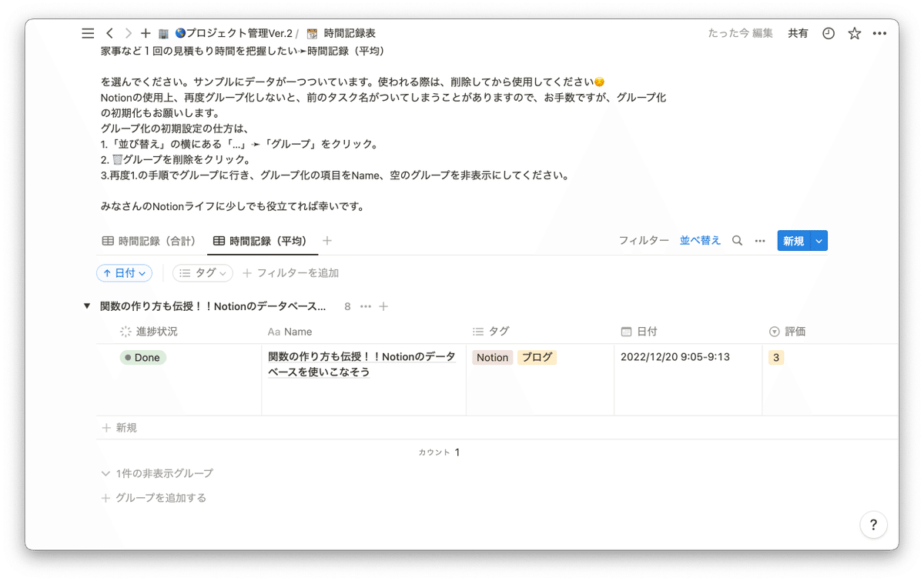Viewport: 924px width, 581px height.
Task: Open プロジェクト管理Ver.2 breadcrumb
Action: pos(233,33)
